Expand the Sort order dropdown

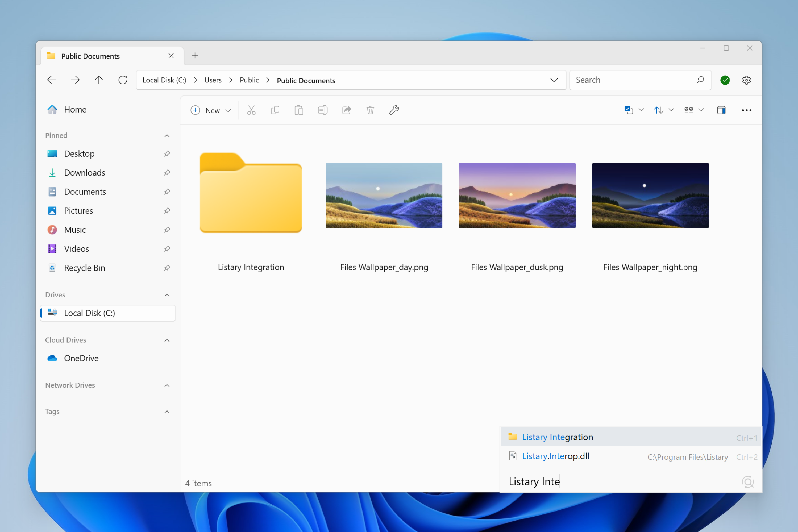(x=670, y=109)
